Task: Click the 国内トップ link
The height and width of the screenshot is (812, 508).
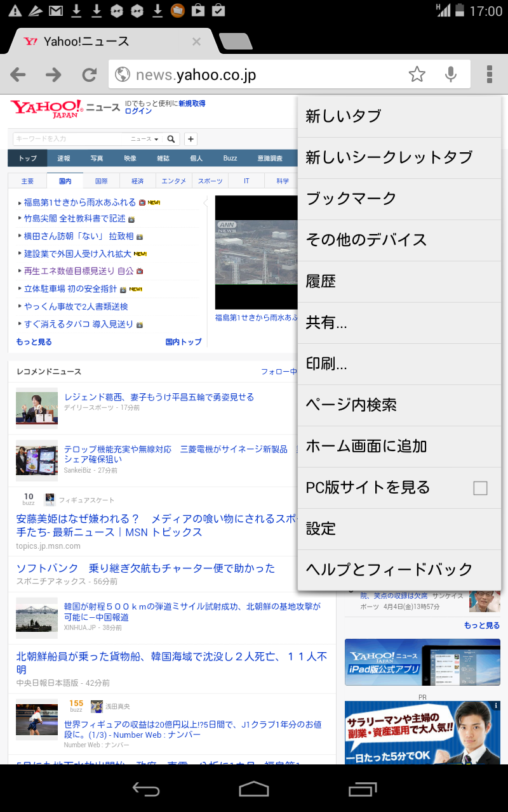Action: click(x=184, y=342)
